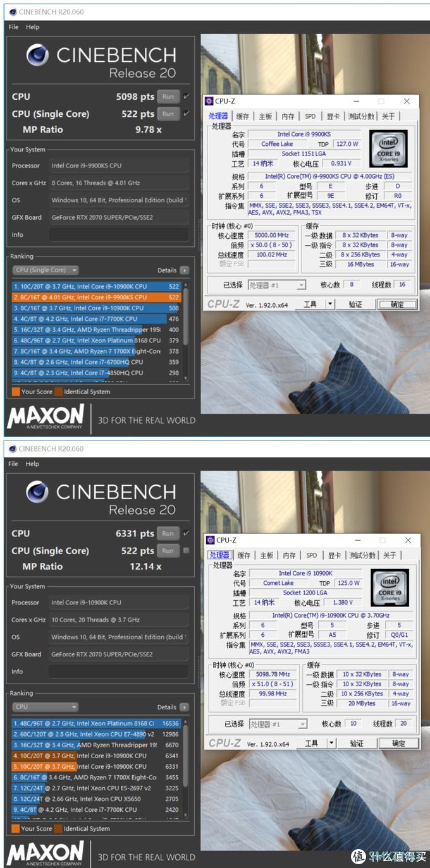430x868 pixels.
Task: Select the highlighted i9-10900K ranking row scoring 6331
Action: [x=96, y=766]
